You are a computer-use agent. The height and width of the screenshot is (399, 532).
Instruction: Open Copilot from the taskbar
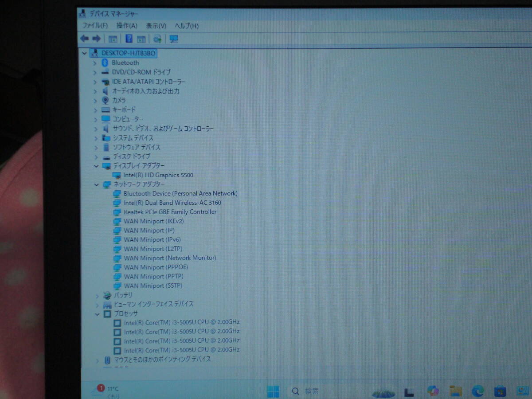(x=433, y=391)
